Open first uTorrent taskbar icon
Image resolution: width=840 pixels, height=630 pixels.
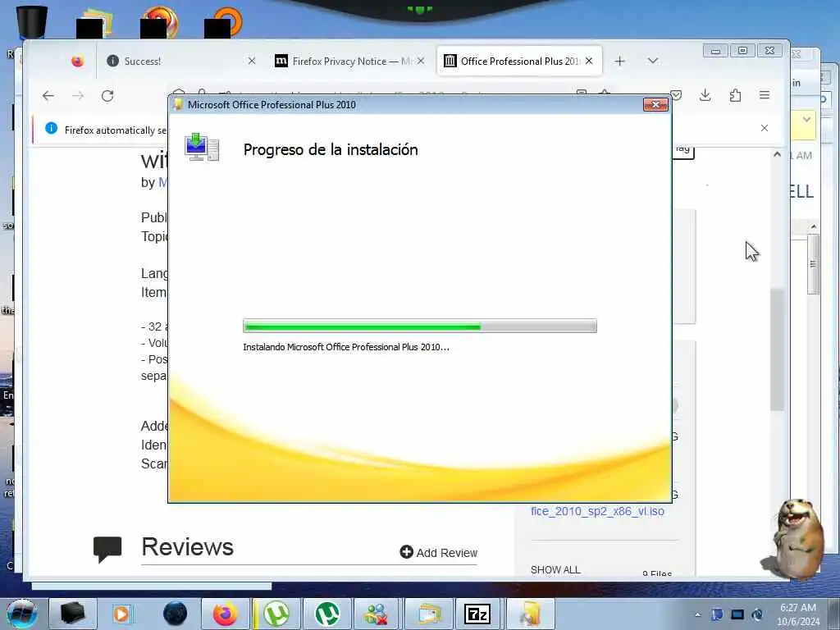pyautogui.click(x=276, y=614)
